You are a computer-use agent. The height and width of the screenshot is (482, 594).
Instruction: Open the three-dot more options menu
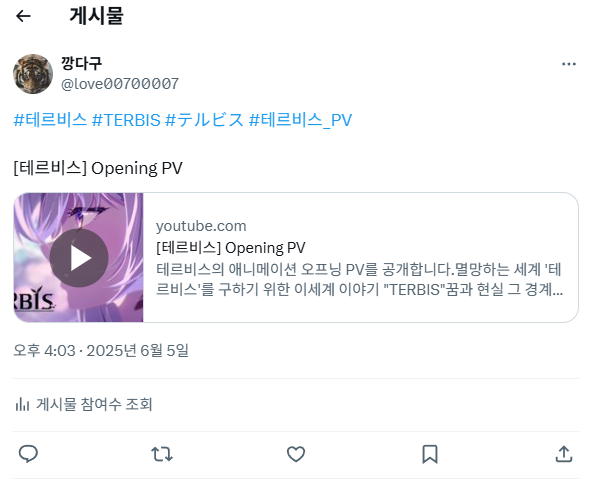[569, 64]
